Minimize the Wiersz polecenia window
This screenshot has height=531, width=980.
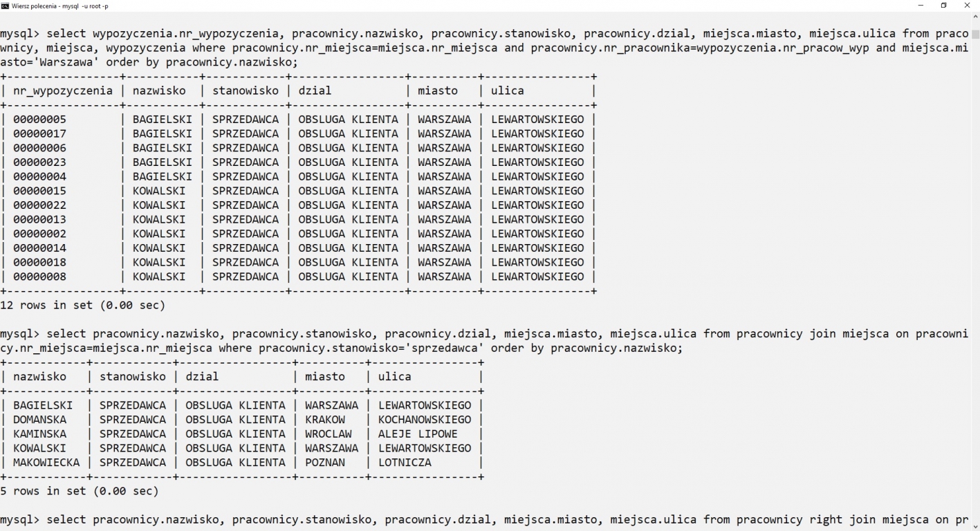click(x=921, y=6)
